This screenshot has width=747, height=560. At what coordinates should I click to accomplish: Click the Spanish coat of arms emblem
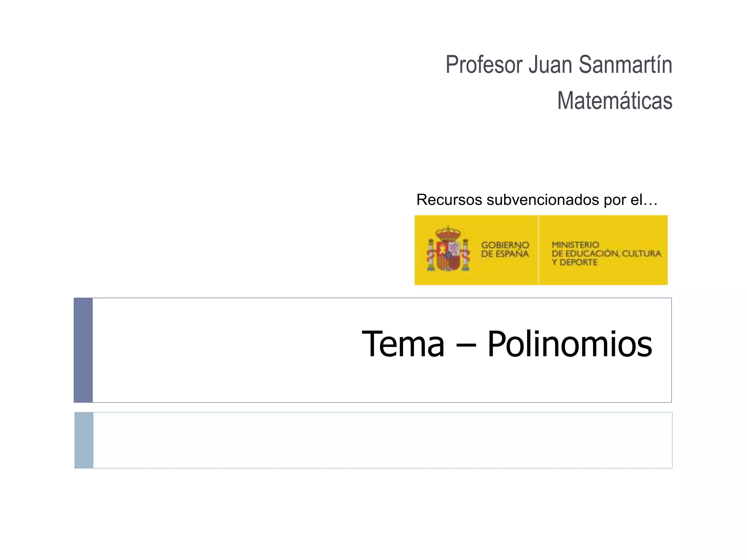pos(448,249)
